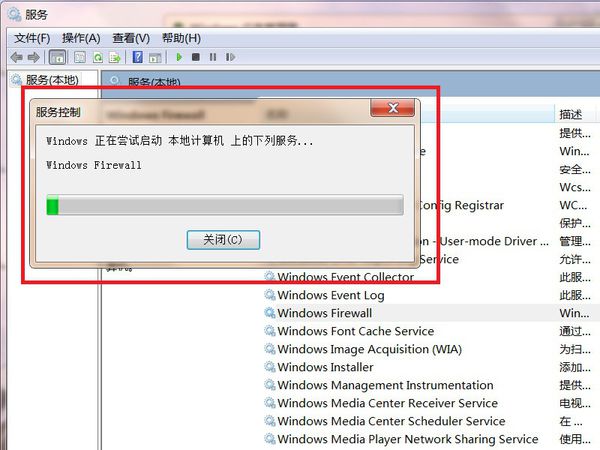Click gear icon beside Windows Event Log
Image resolution: width=600 pixels, height=450 pixels.
(270, 295)
